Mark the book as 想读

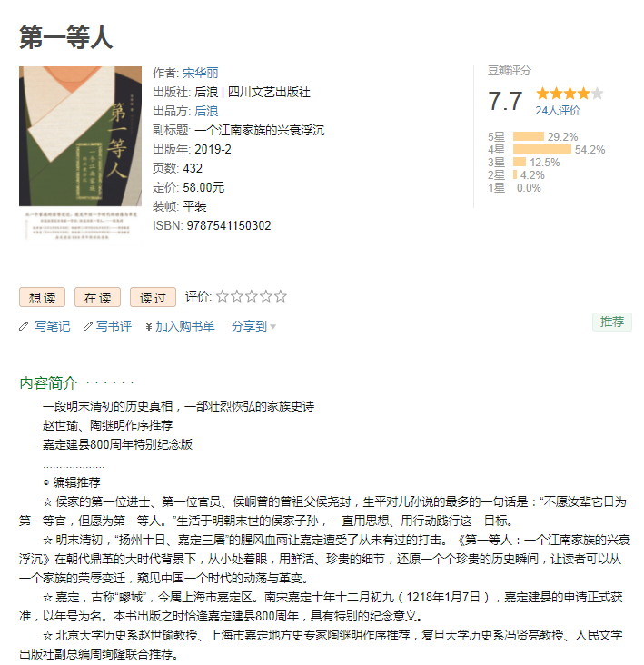(42, 297)
